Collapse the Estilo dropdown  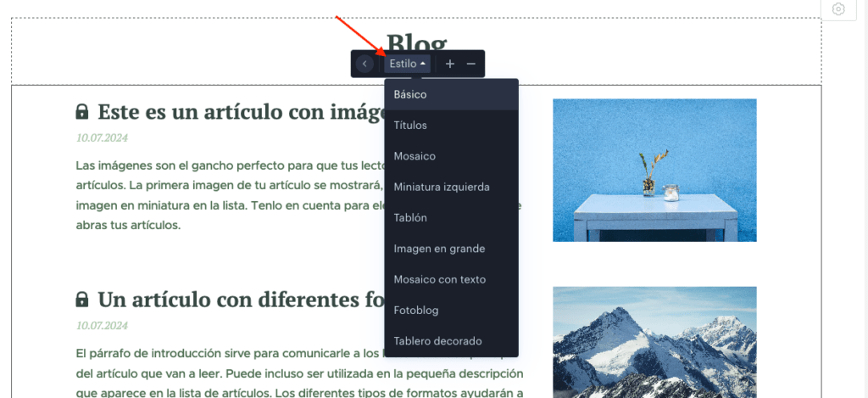408,64
